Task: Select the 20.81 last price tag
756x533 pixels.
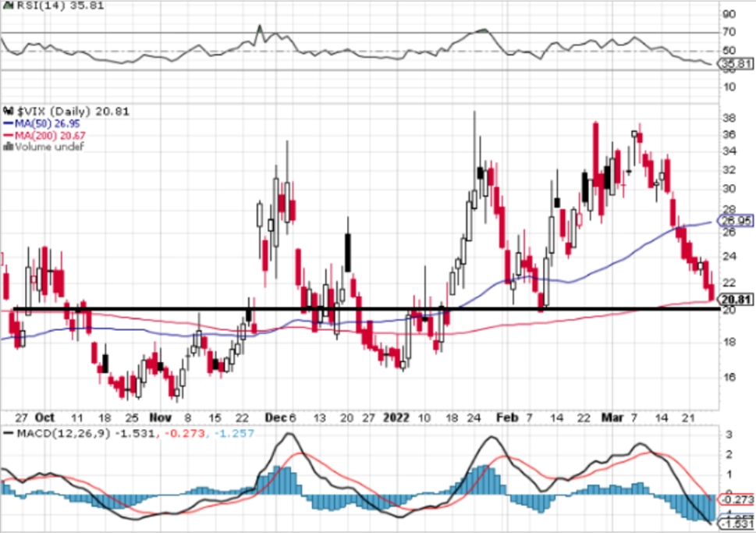Action: click(736, 300)
